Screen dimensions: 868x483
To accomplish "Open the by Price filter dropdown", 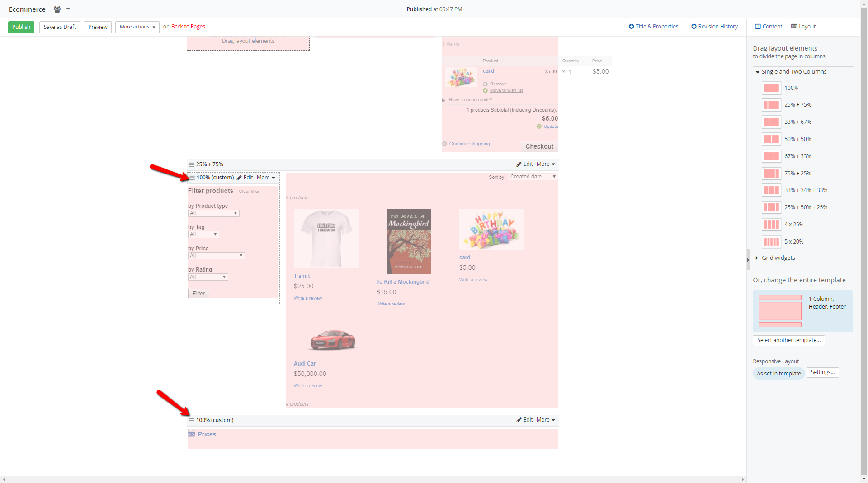I will [217, 256].
